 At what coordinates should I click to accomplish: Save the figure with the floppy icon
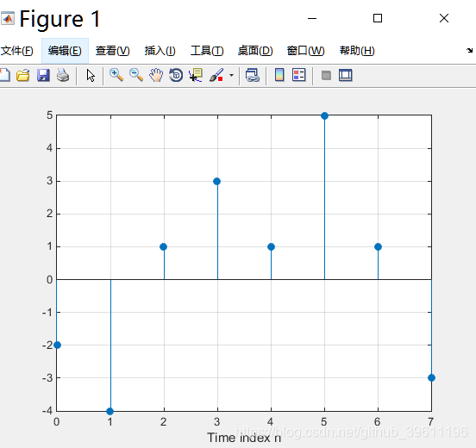[43, 75]
